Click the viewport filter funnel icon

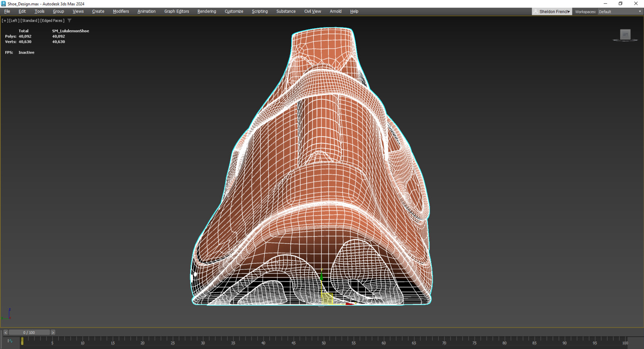coord(69,21)
